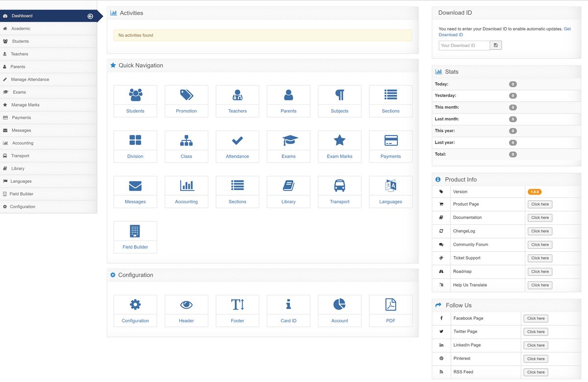Open the Promotion tag icon tile
The image size is (588, 382).
(186, 95)
